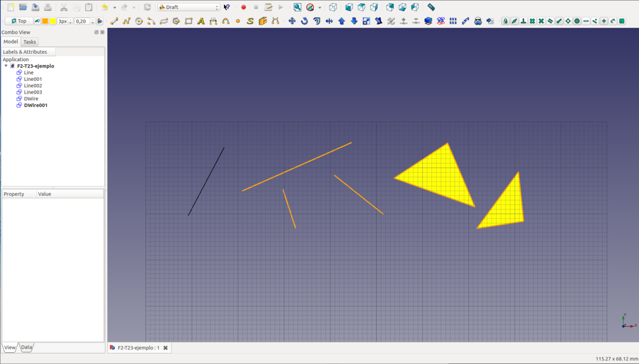
Task: Click the Draft Rotate tool
Action: point(304,21)
